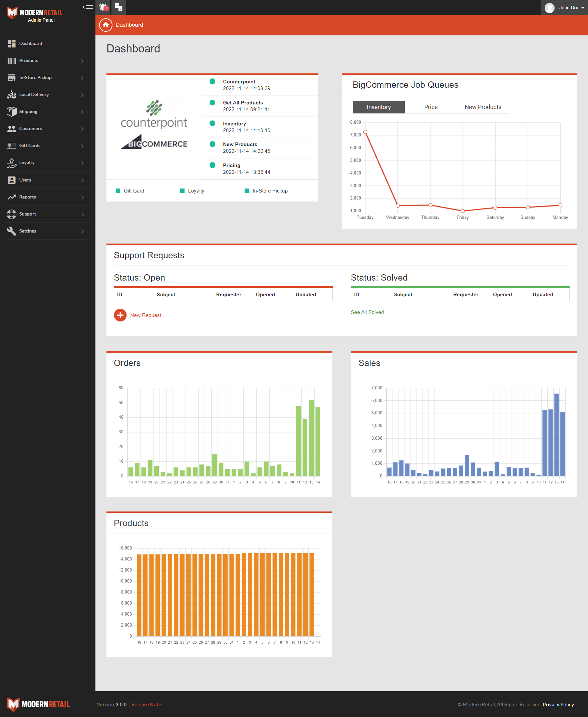Click the Tuesday data point on Inventory chart
This screenshot has width=588, height=717.
coord(365,132)
